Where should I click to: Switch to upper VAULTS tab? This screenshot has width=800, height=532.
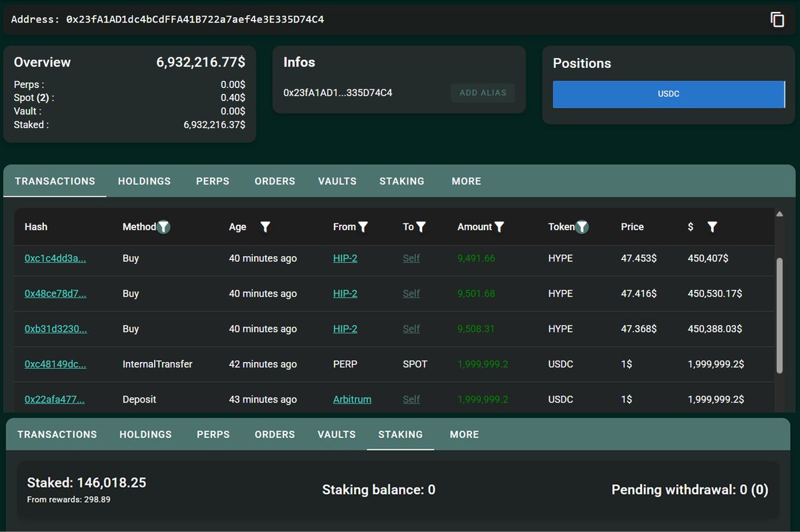pos(337,181)
